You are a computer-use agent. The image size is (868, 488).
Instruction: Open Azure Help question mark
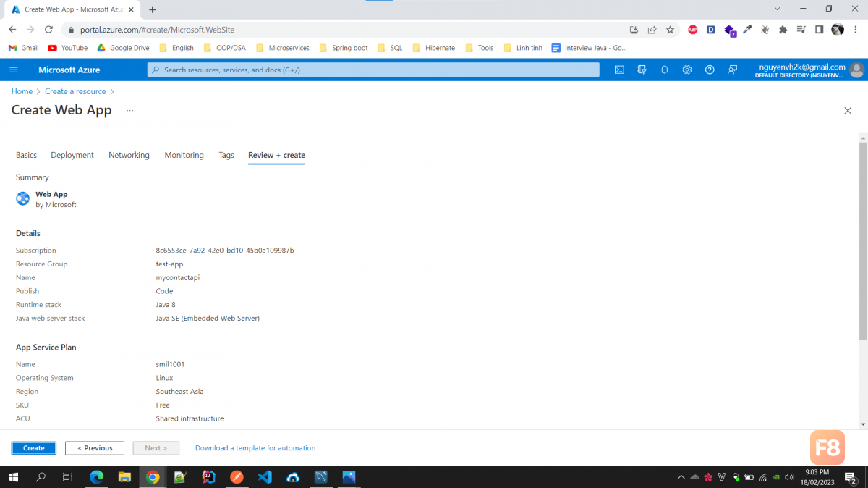tap(710, 70)
